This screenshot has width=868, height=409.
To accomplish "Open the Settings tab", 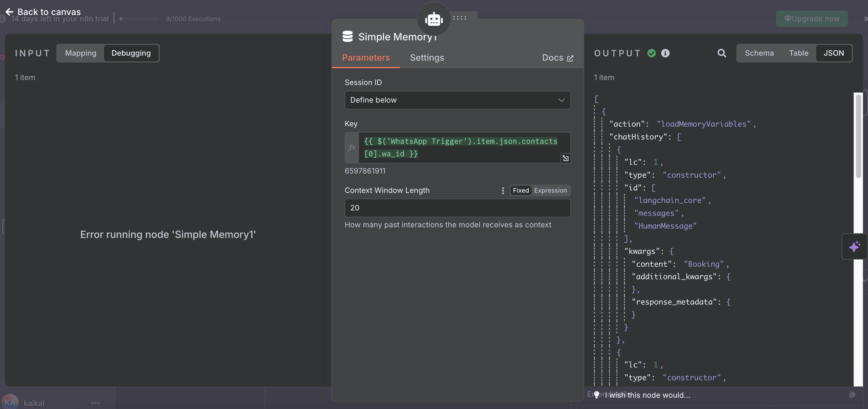I will tap(426, 58).
